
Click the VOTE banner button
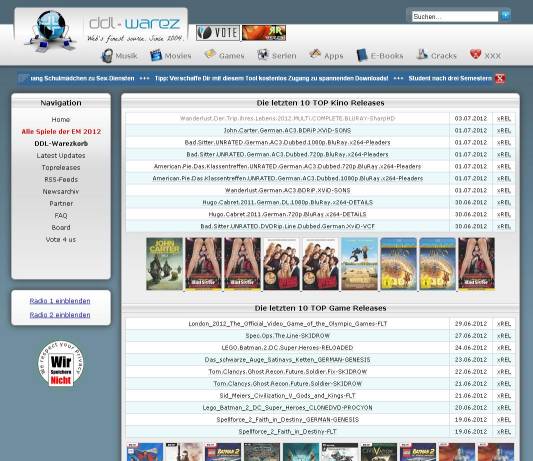218,33
